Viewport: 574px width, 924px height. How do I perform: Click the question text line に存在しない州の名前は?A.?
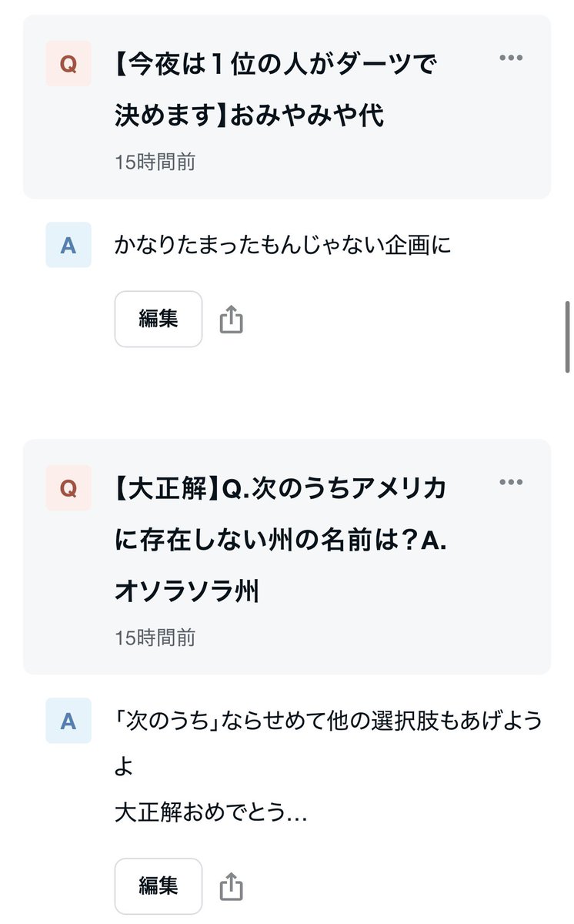tap(281, 540)
